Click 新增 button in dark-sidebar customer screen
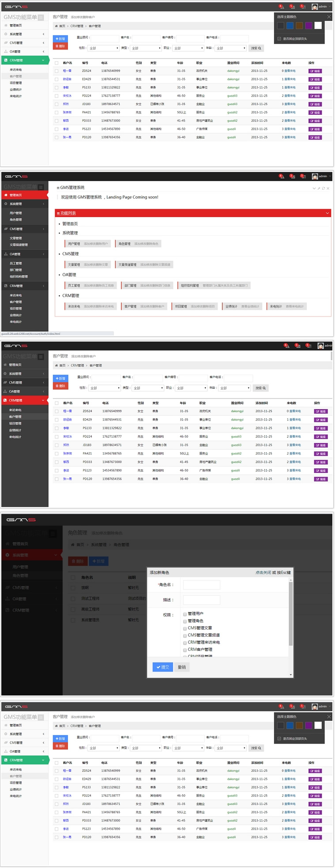The height and width of the screenshot is (868, 335). tap(60, 379)
